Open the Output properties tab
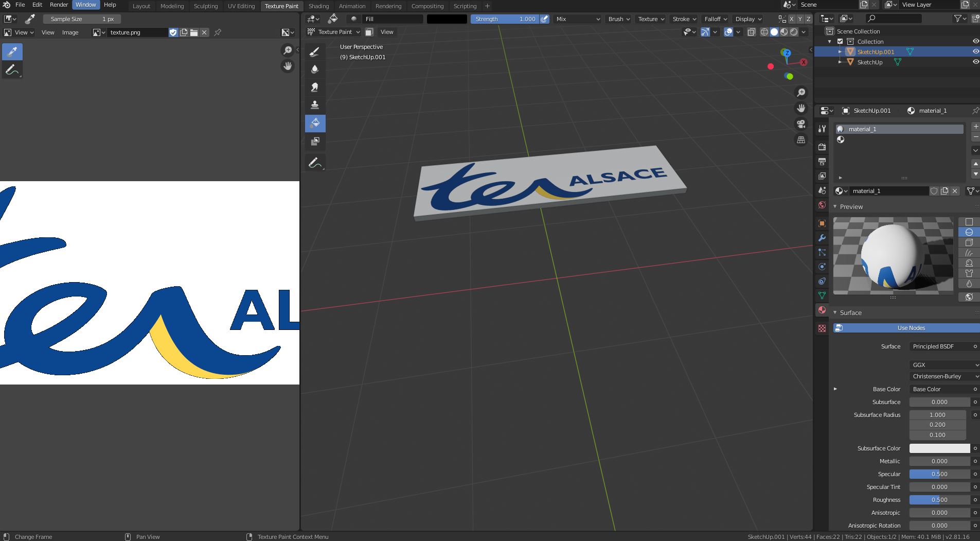The height and width of the screenshot is (541, 980). point(822,162)
